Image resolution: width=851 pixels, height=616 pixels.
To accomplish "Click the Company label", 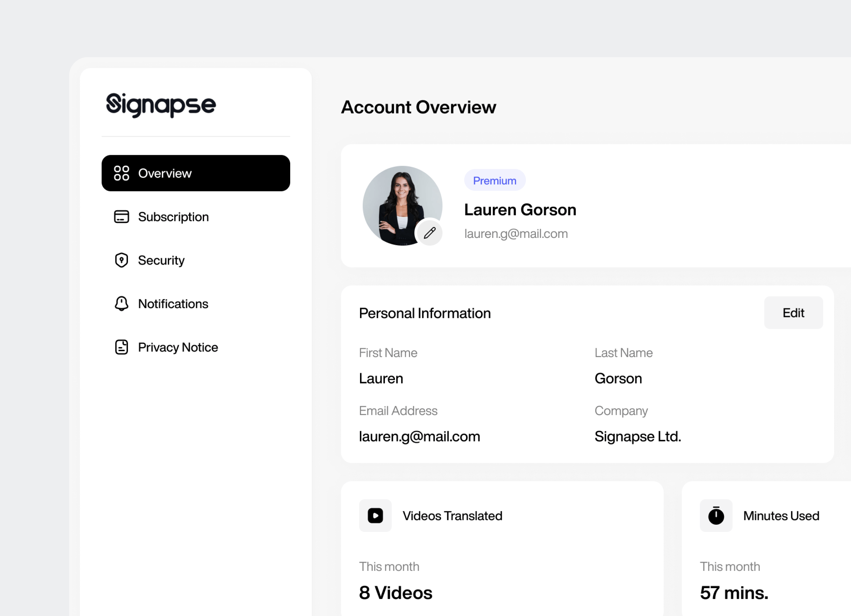I will pos(621,411).
